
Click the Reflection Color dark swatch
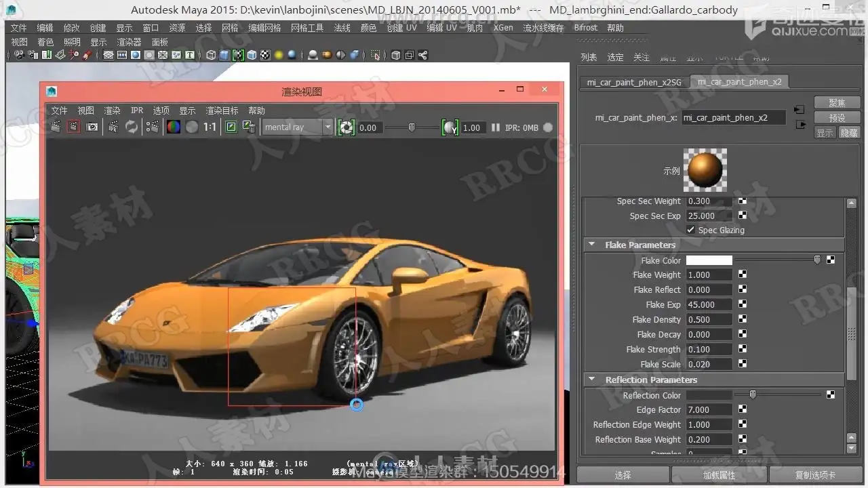point(709,394)
